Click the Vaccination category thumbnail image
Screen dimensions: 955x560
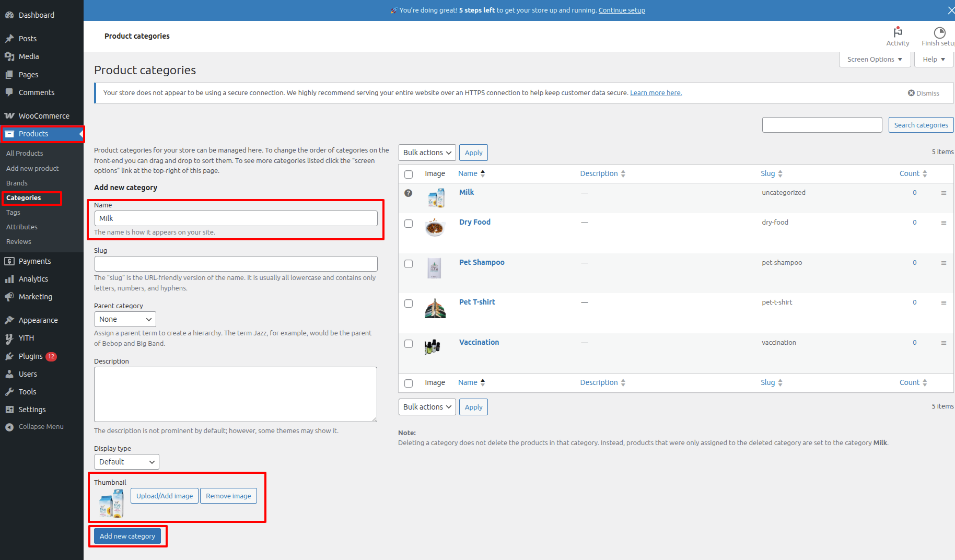[x=433, y=346]
